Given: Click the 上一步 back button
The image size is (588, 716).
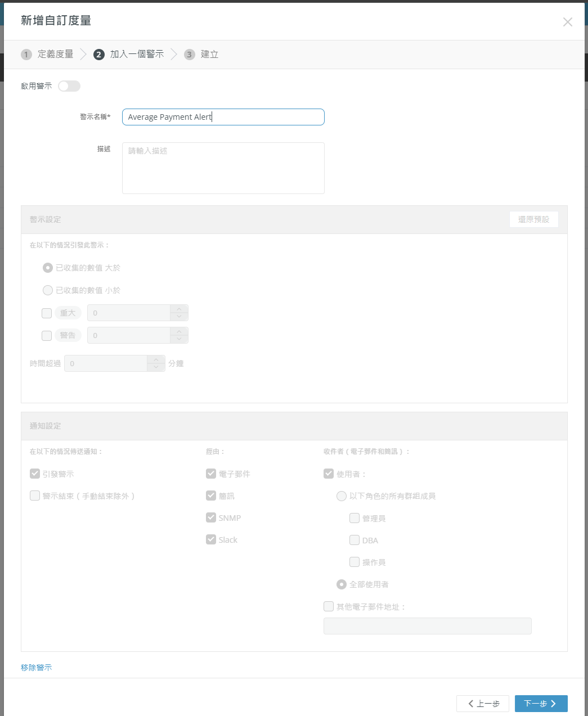Looking at the screenshot, I should click(x=483, y=704).
